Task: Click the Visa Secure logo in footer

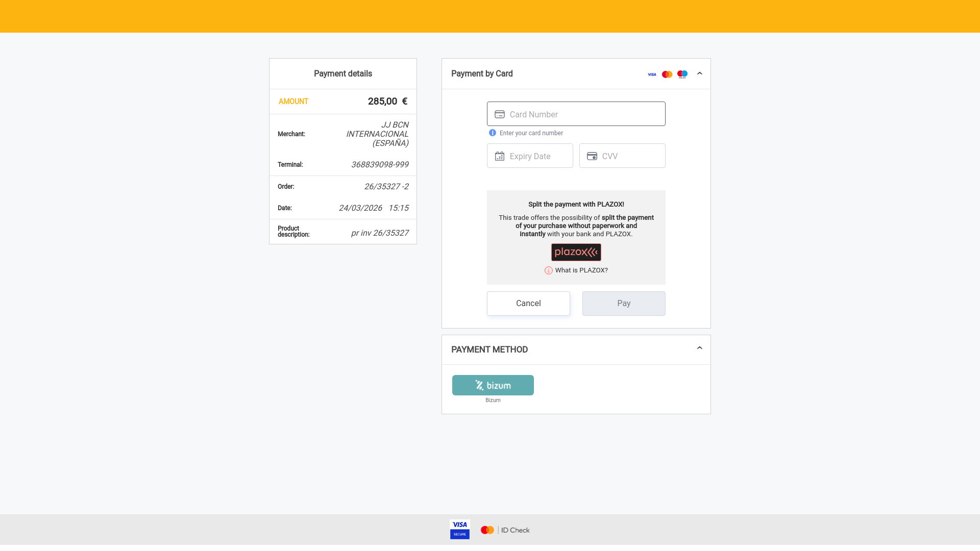Action: tap(460, 530)
